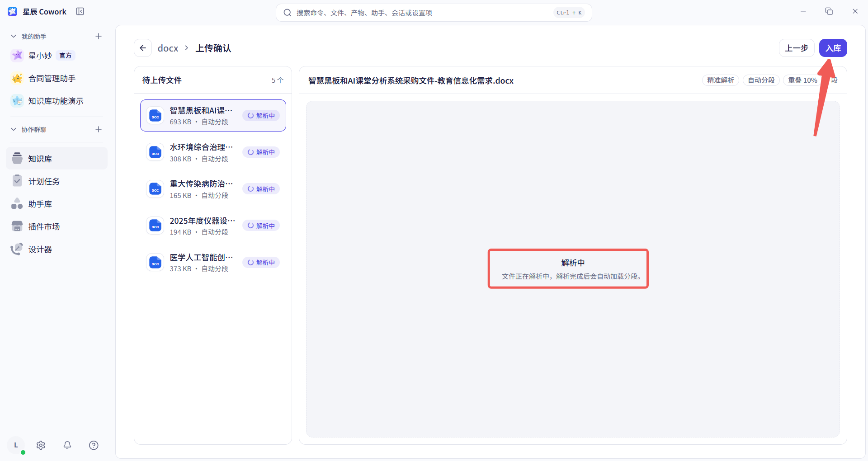Screen dimensions: 868x461
Task: Select the 医学人工智能创 file row
Action: pos(213,262)
